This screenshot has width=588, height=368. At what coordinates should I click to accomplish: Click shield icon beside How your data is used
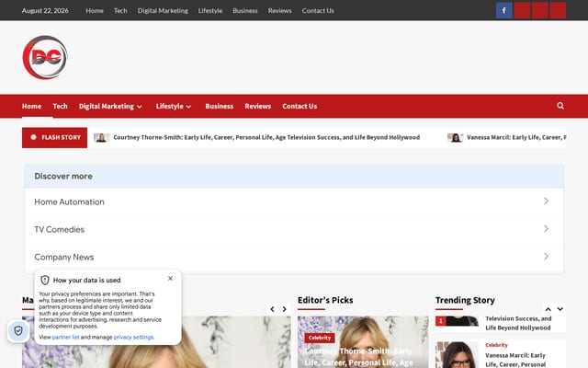(x=45, y=280)
